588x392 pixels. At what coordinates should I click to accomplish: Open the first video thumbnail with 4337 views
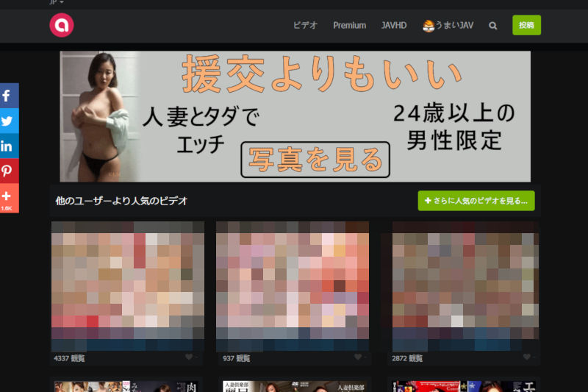tap(127, 285)
